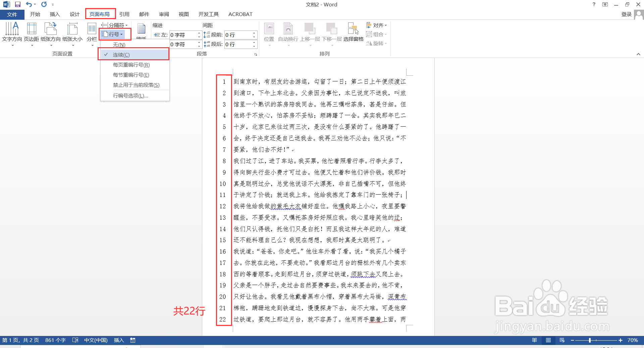This screenshot has height=348, width=644.
Task: Click zoom level 70%
Action: coord(633,340)
